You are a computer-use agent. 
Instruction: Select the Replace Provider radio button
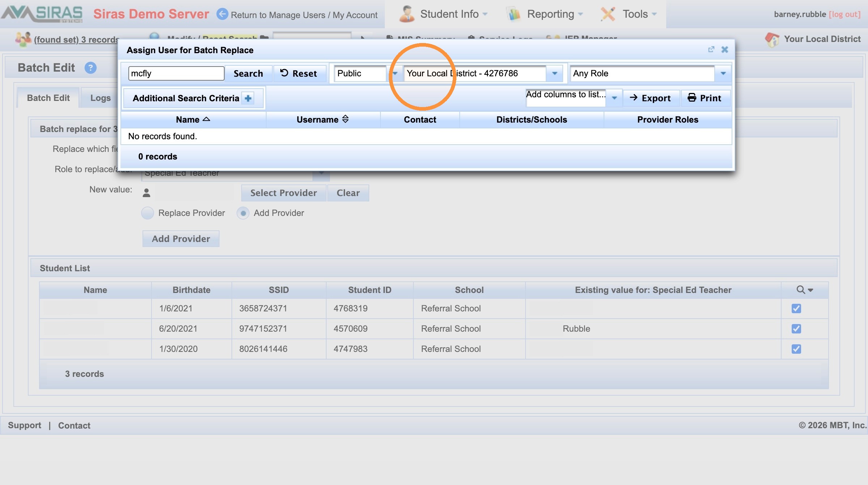(148, 213)
